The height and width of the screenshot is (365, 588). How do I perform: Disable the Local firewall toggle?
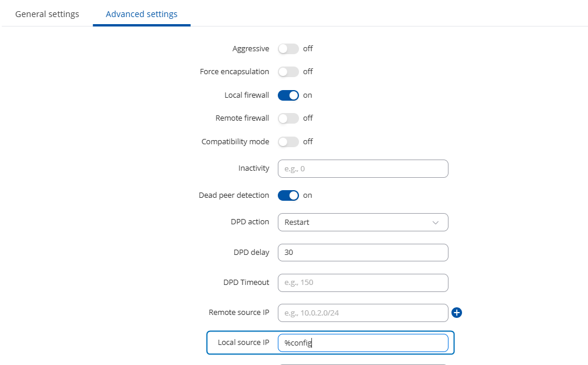pyautogui.click(x=288, y=95)
